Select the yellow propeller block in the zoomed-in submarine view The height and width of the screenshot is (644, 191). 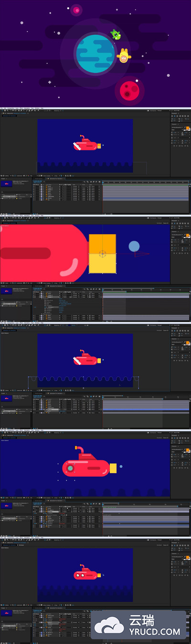(x=102, y=253)
